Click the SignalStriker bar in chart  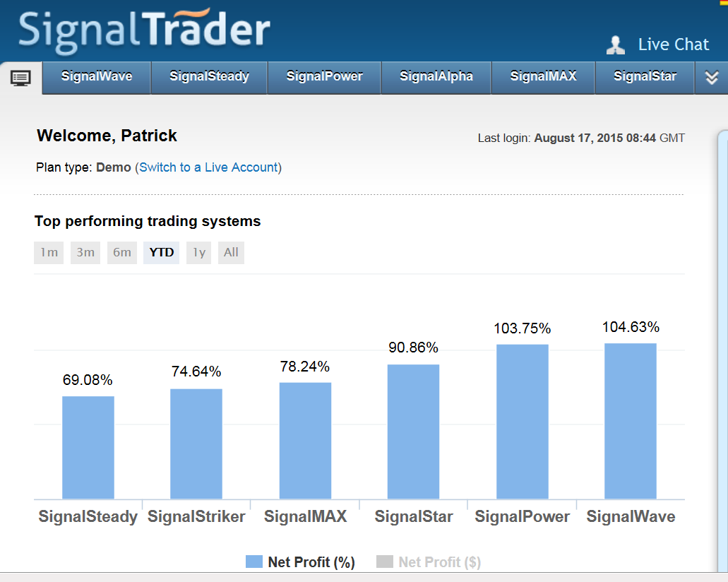[196, 444]
